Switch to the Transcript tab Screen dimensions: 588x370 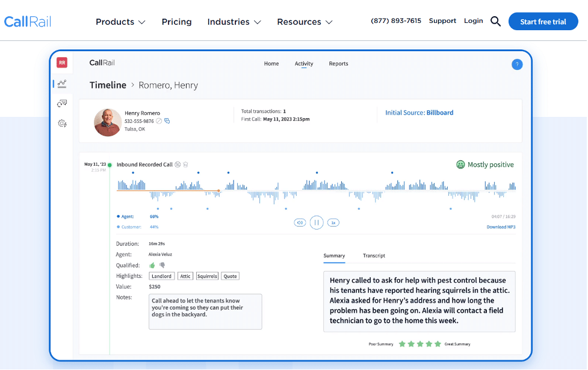coord(374,256)
